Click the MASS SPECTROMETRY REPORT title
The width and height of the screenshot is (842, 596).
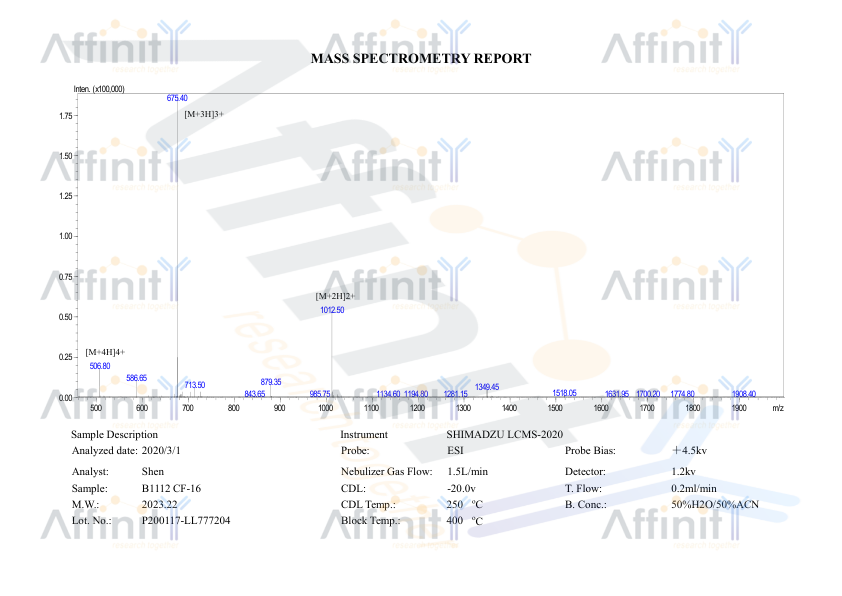[420, 59]
